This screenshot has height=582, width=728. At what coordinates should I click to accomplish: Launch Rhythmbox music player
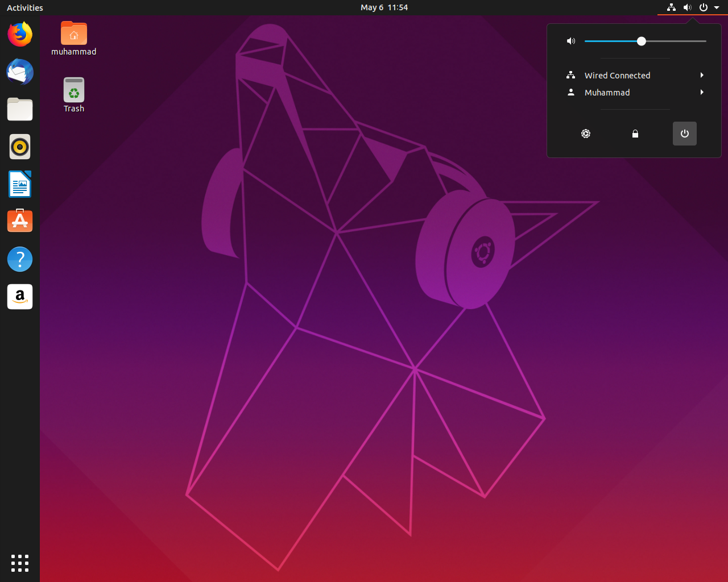20,147
